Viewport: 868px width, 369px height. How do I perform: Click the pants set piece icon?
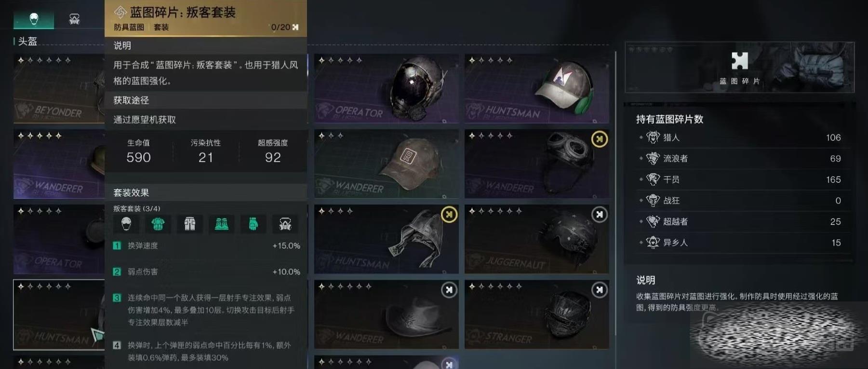[x=190, y=224]
